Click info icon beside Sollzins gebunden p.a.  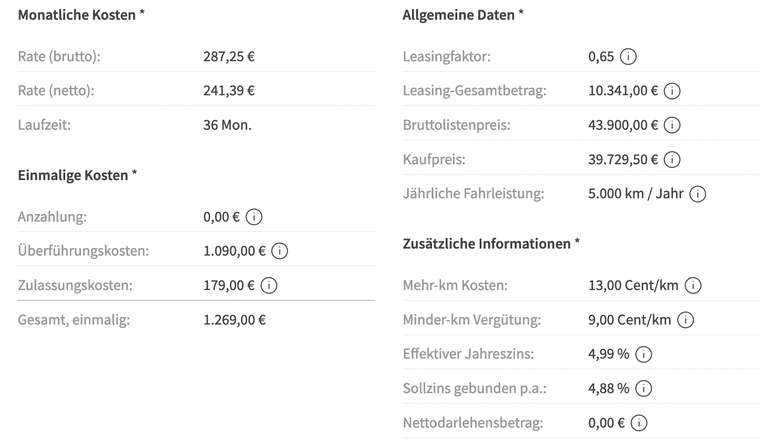(643, 389)
